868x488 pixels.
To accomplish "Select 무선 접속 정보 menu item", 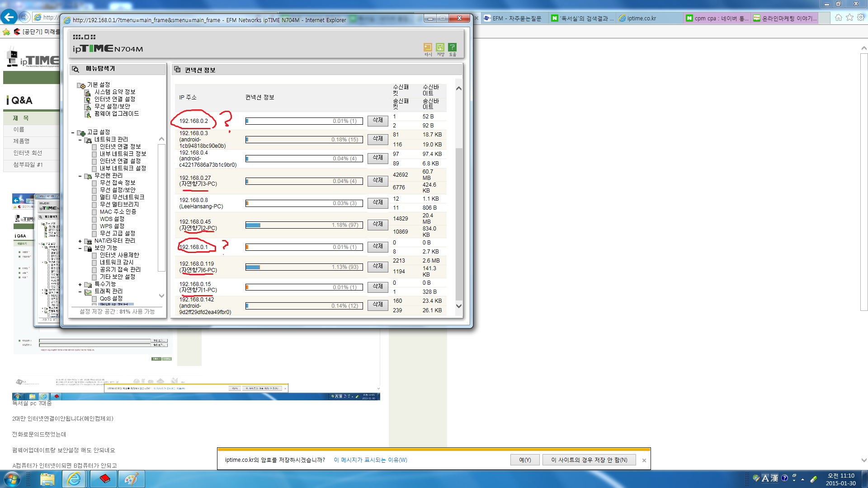I will pos(118,183).
